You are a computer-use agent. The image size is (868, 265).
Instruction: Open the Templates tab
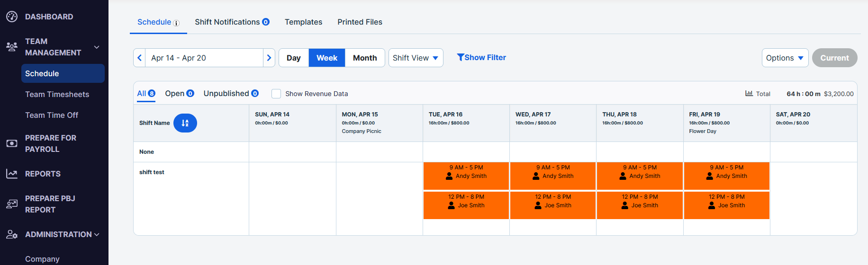point(303,22)
